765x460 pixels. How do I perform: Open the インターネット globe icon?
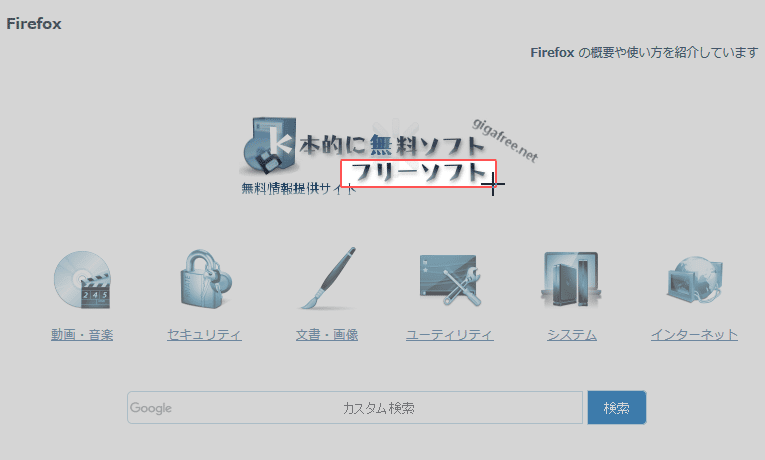tap(695, 280)
